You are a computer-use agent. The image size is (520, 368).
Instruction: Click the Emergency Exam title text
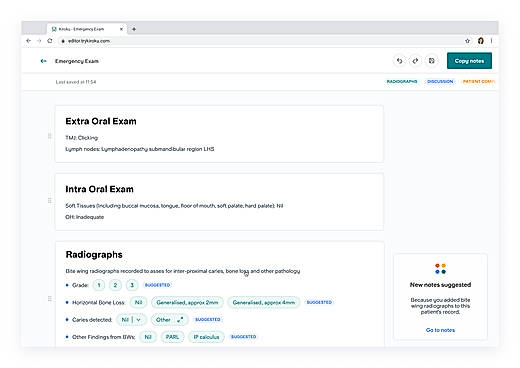click(x=77, y=61)
